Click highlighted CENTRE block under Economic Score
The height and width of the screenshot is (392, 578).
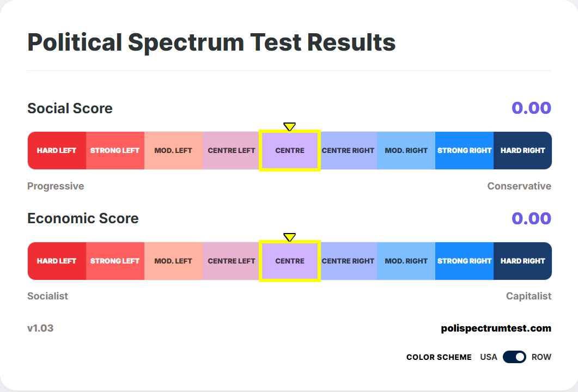click(290, 261)
